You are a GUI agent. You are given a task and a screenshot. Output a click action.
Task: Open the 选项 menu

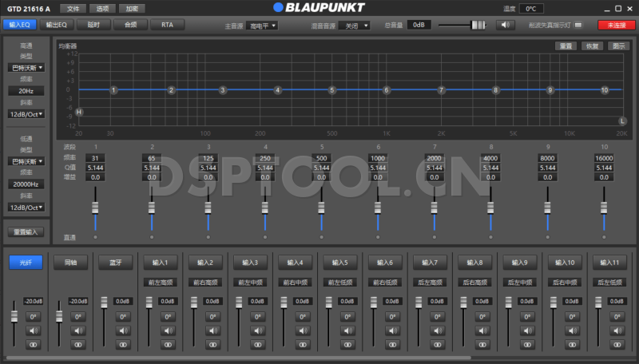coord(102,9)
